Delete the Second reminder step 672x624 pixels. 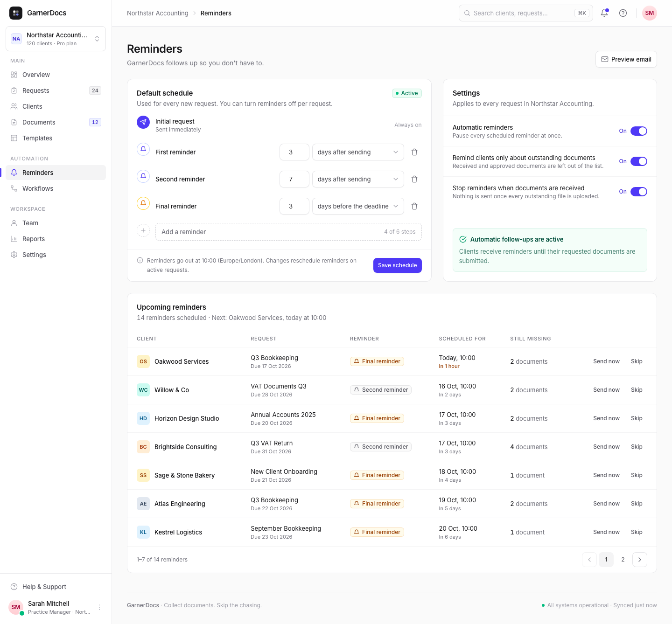[x=414, y=179]
